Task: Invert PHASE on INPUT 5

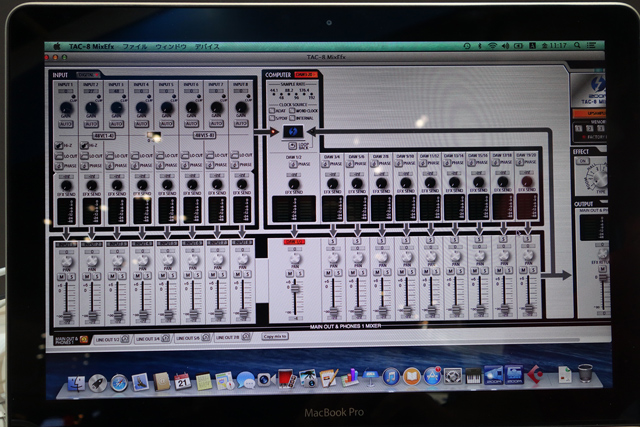Action: [160, 165]
